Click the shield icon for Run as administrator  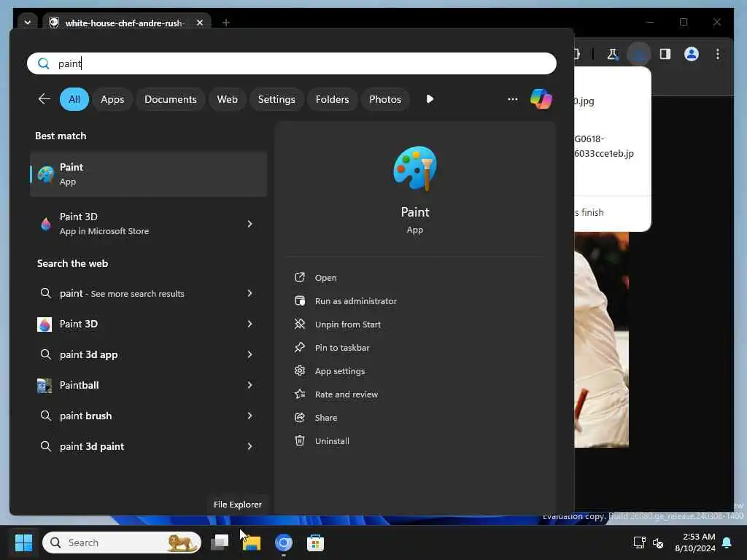pyautogui.click(x=300, y=300)
